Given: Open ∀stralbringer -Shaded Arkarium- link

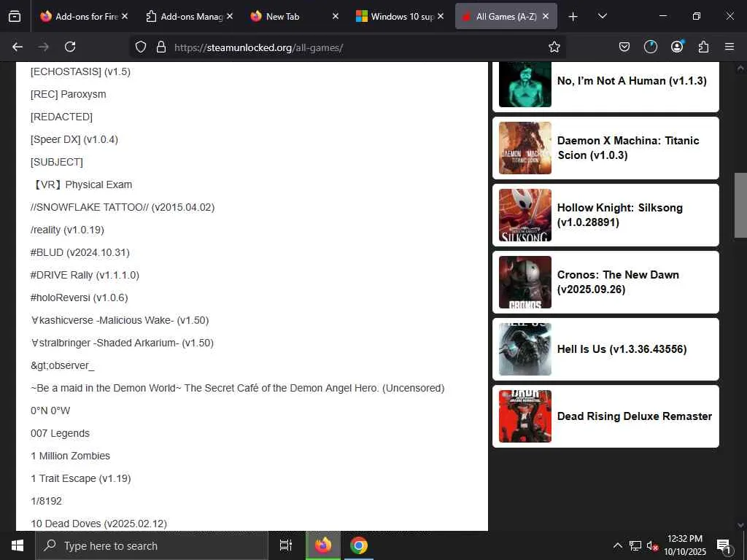Looking at the screenshot, I should point(122,343).
